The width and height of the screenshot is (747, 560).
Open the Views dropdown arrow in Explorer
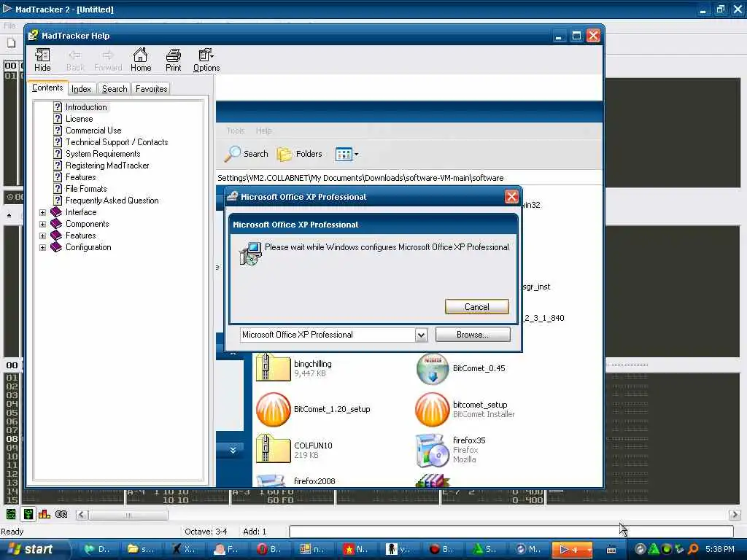(356, 154)
